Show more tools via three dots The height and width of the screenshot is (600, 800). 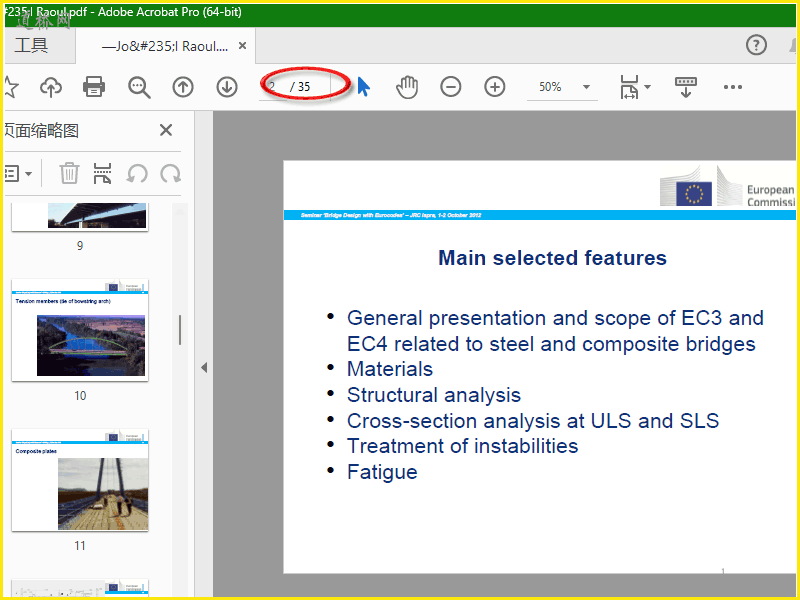733,87
